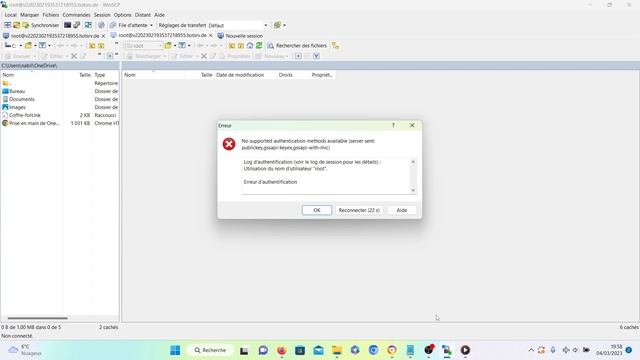The width and height of the screenshot is (640, 360).
Task: Select the Documents folder
Action: click(x=18, y=99)
